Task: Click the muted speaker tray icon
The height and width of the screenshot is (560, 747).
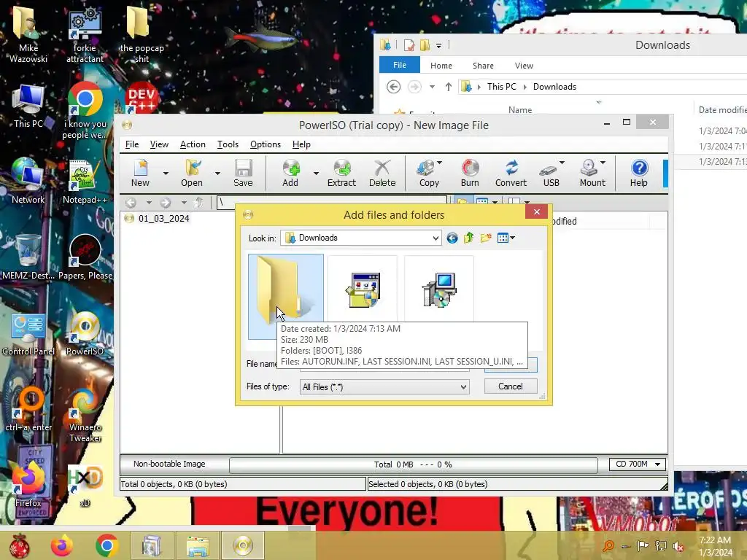Action: coord(678,546)
